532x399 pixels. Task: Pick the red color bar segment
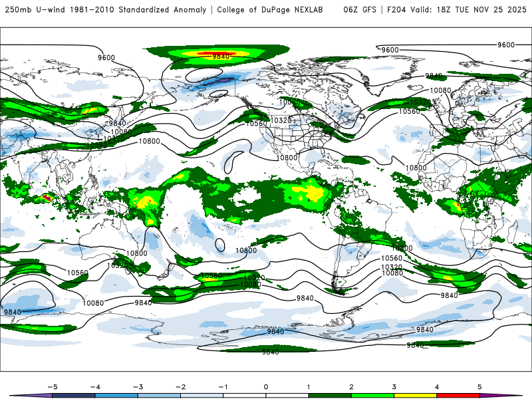pos(458,396)
